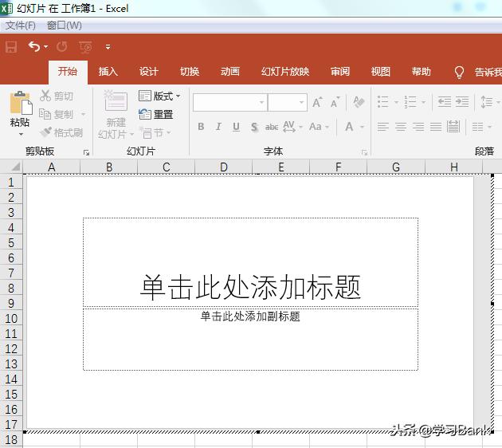Toggle center text alignment

click(x=401, y=127)
